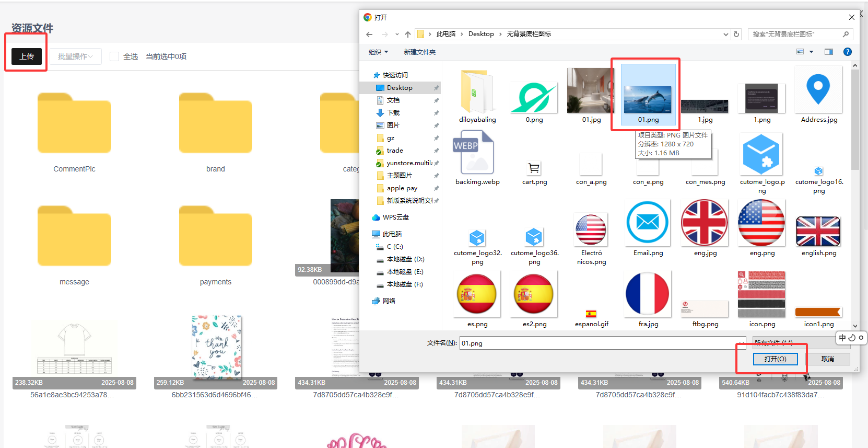Go up one folder level

pyautogui.click(x=408, y=35)
